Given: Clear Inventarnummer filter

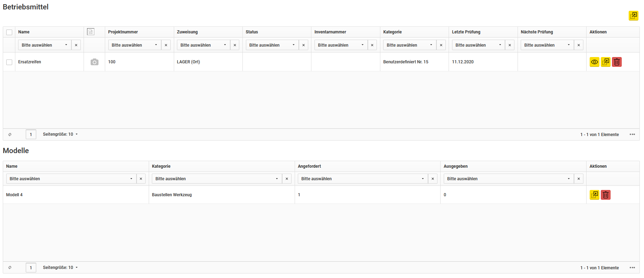Looking at the screenshot, I should tap(372, 45).
